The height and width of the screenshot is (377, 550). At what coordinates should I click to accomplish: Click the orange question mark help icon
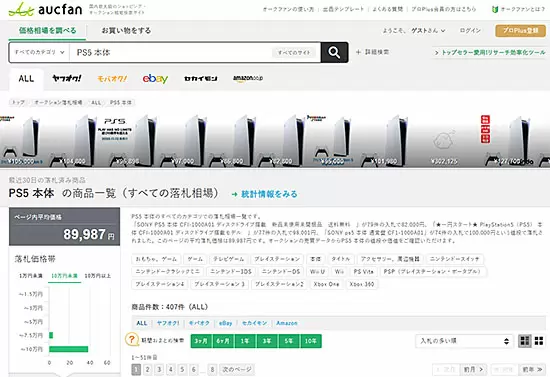pyautogui.click(x=132, y=339)
